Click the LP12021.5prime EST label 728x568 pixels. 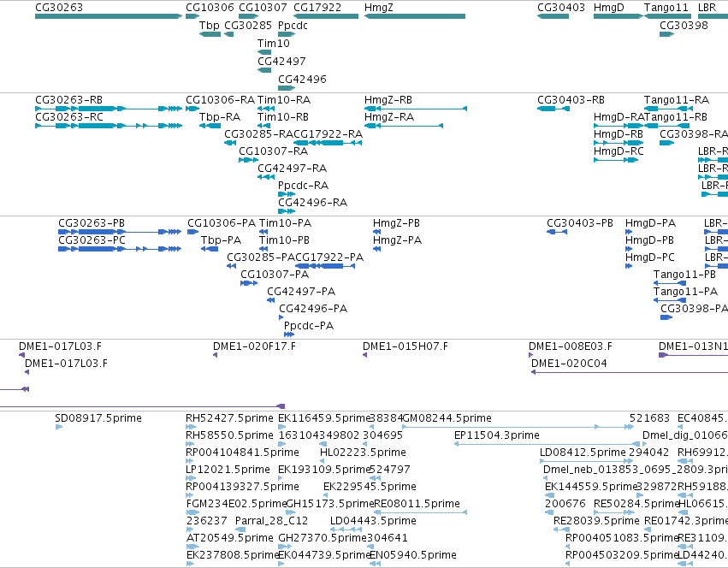228,470
